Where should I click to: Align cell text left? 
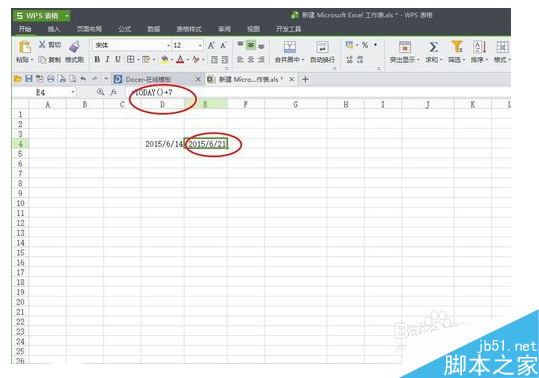tap(240, 59)
